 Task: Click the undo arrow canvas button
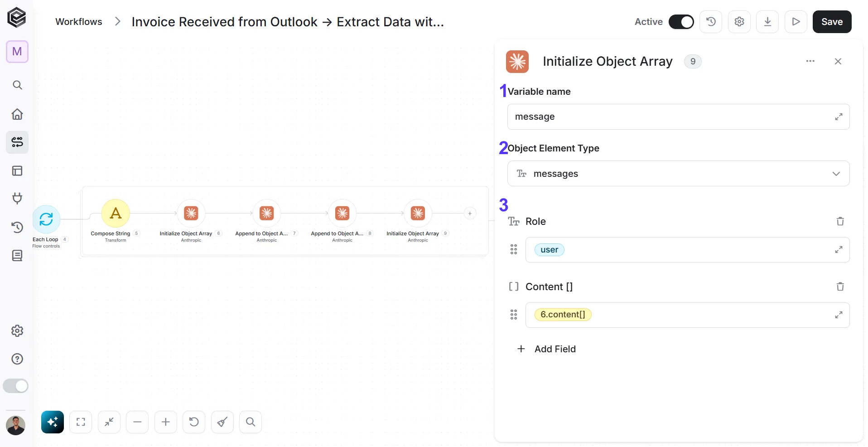pos(194,422)
